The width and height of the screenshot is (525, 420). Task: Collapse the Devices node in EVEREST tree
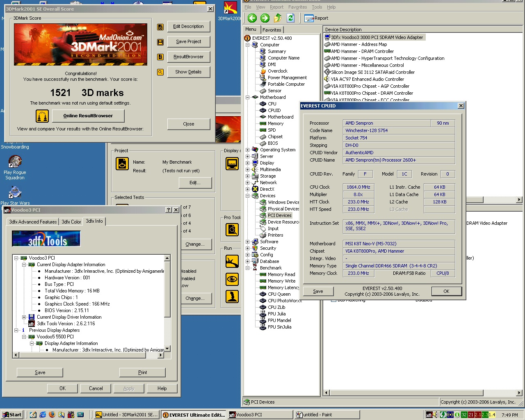248,196
